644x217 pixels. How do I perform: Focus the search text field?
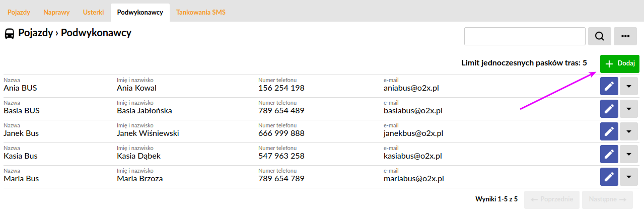click(525, 36)
